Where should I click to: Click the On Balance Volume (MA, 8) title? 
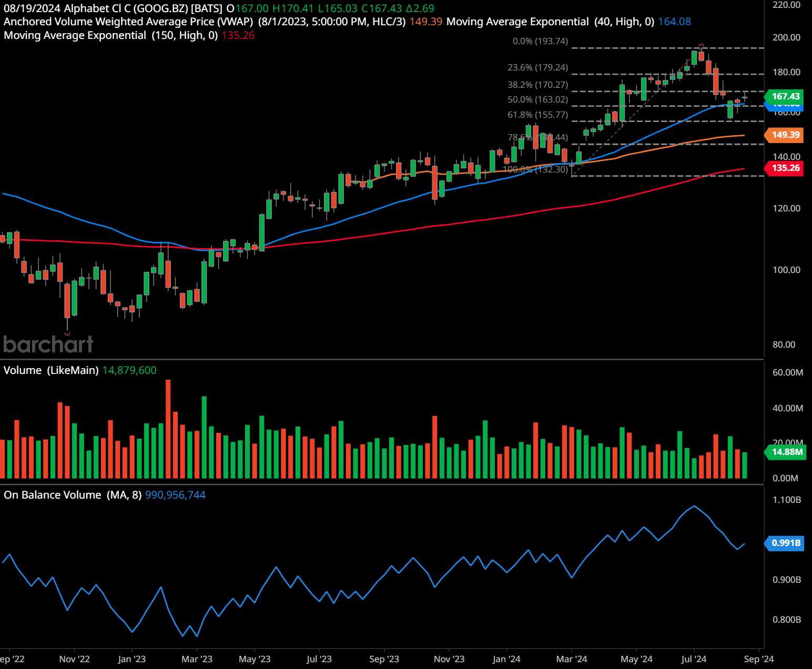pos(73,495)
